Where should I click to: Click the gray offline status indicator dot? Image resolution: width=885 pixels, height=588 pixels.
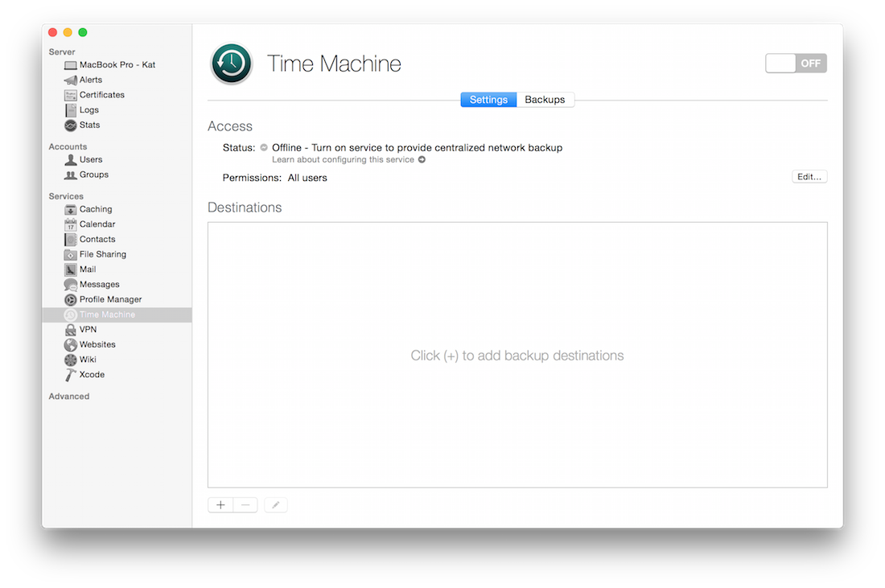tap(264, 148)
